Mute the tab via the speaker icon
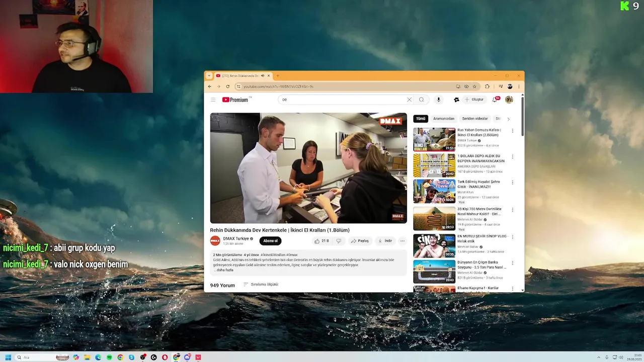 click(262, 76)
